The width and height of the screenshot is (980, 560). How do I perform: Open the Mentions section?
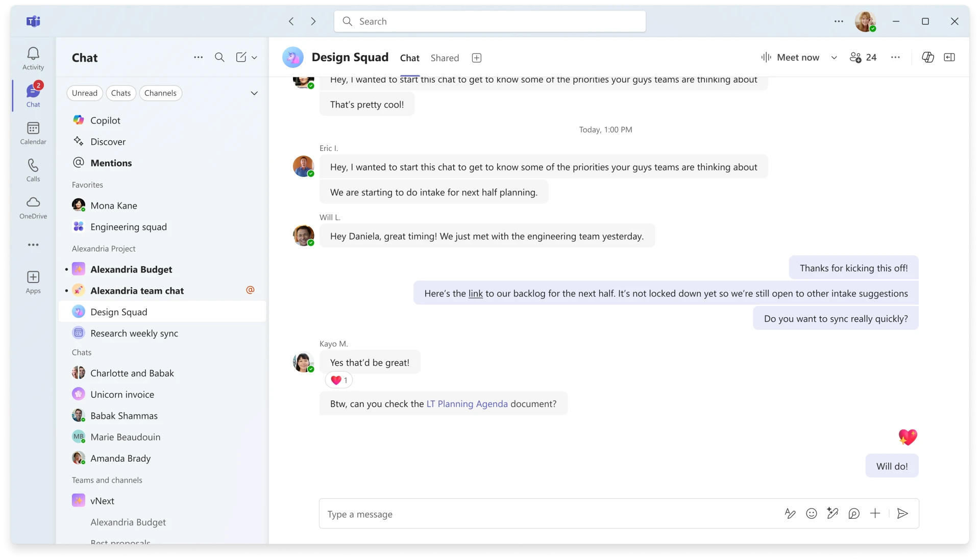pos(111,162)
